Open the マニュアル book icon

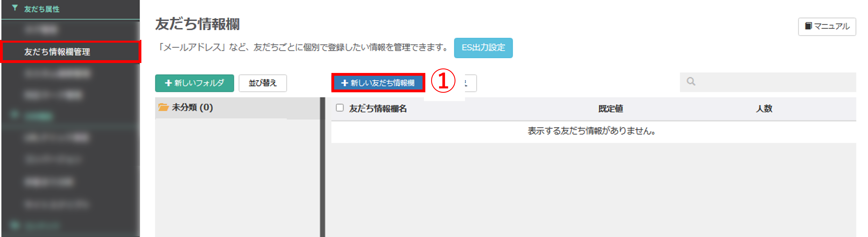(x=808, y=26)
